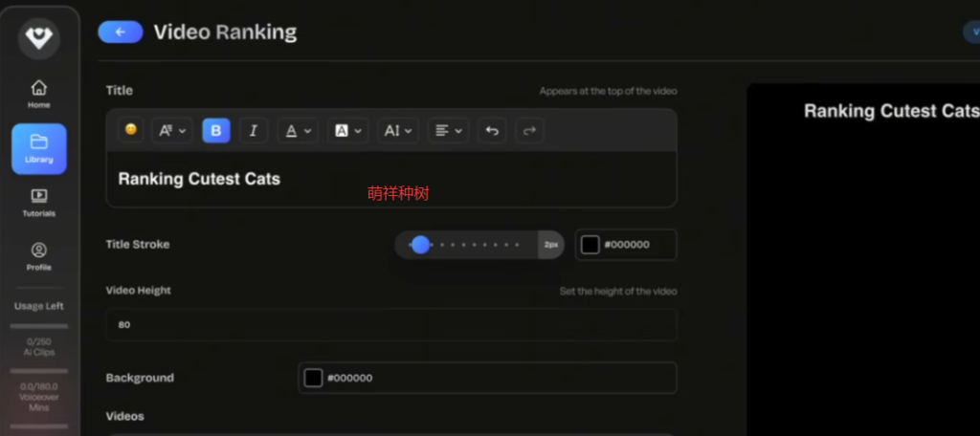Go back using the blue arrow button

121,32
